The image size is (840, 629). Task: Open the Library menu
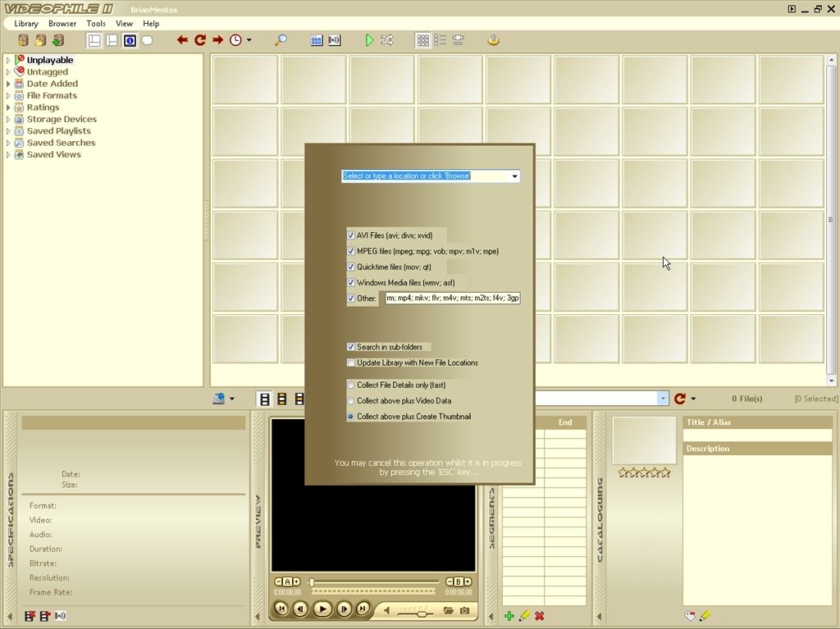click(x=26, y=24)
